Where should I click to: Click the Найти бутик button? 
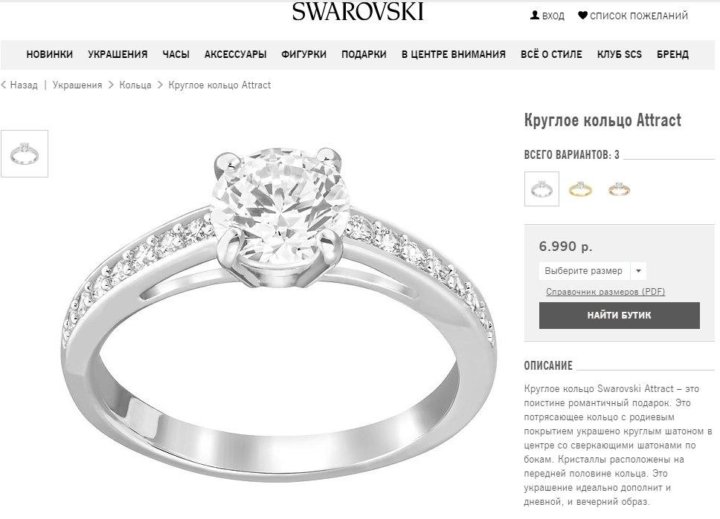(619, 316)
